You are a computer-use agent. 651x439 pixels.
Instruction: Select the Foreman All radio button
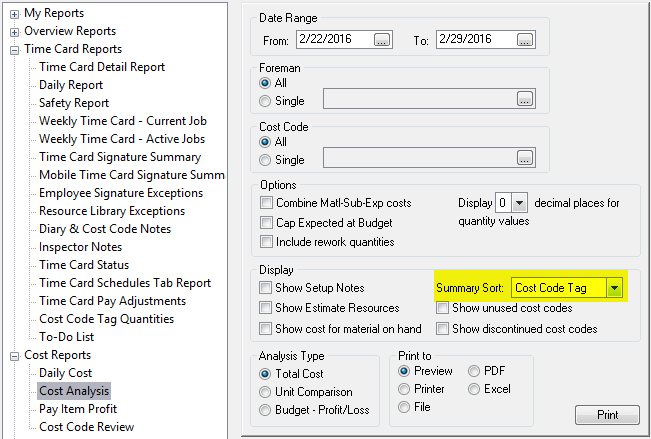click(265, 83)
